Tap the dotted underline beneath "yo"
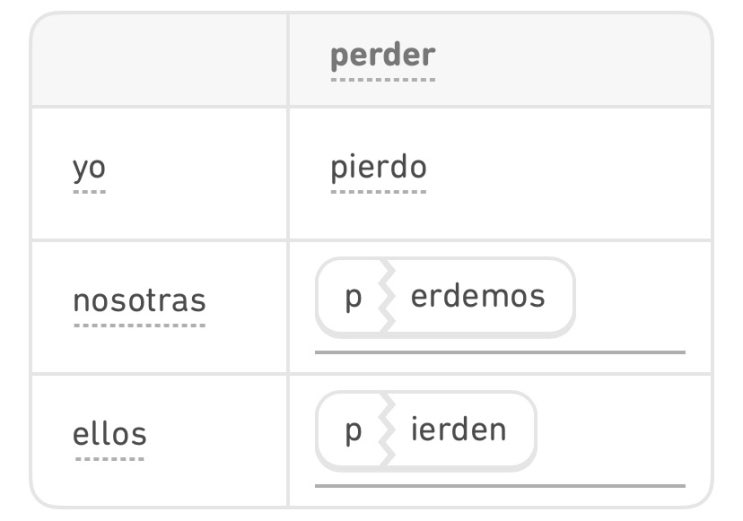This screenshot has height=521, width=743. 88,191
